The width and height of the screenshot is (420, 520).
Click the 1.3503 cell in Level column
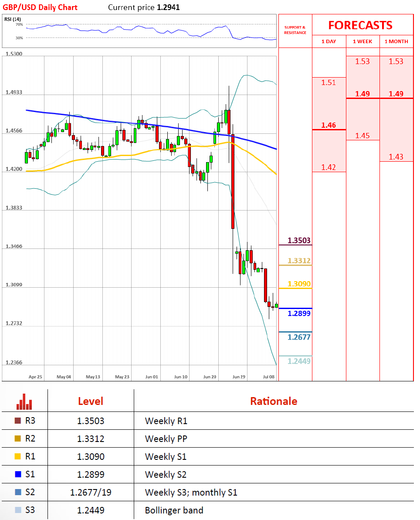(x=91, y=421)
